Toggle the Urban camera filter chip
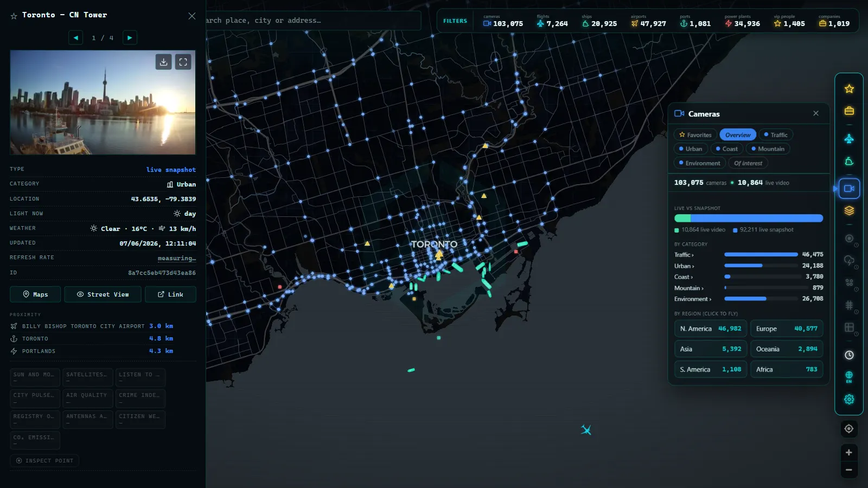Viewport: 868px width, 488px height. pos(690,149)
